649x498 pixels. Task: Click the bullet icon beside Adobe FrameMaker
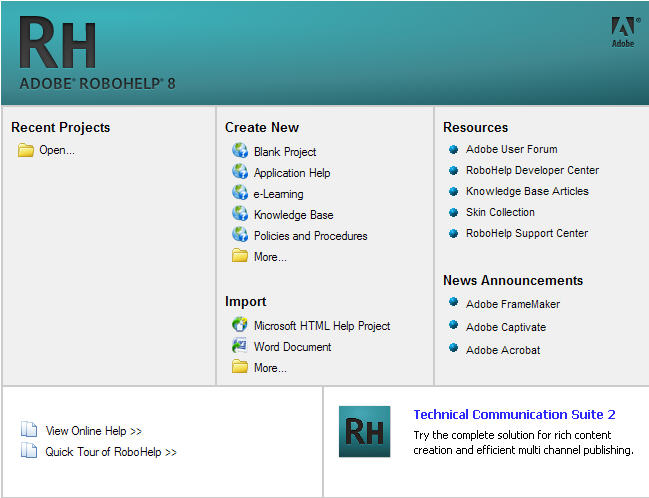[454, 302]
